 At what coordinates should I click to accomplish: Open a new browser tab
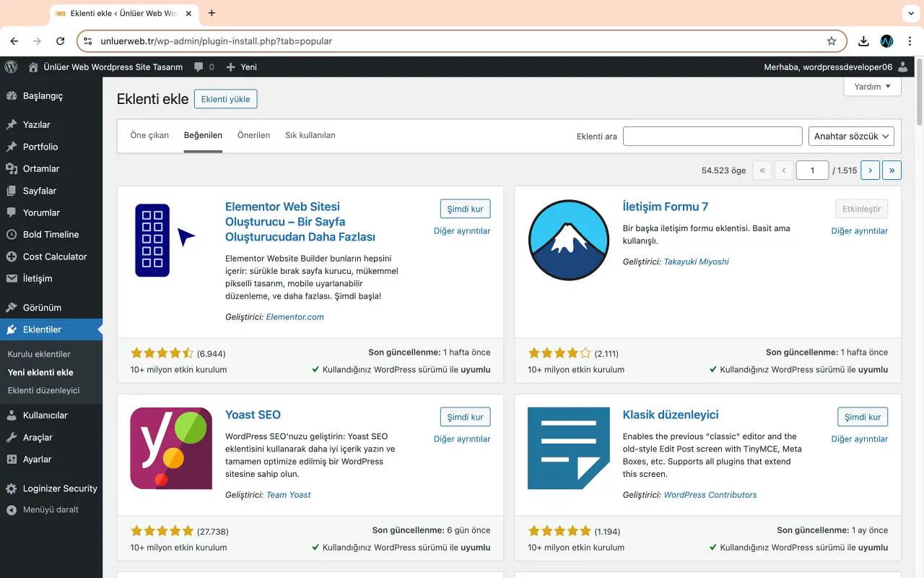click(212, 13)
